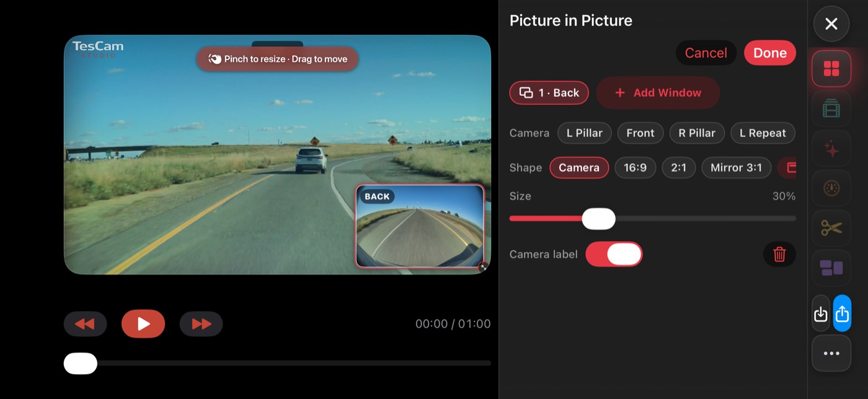
Task: Select the L Repeat camera
Action: (x=763, y=133)
